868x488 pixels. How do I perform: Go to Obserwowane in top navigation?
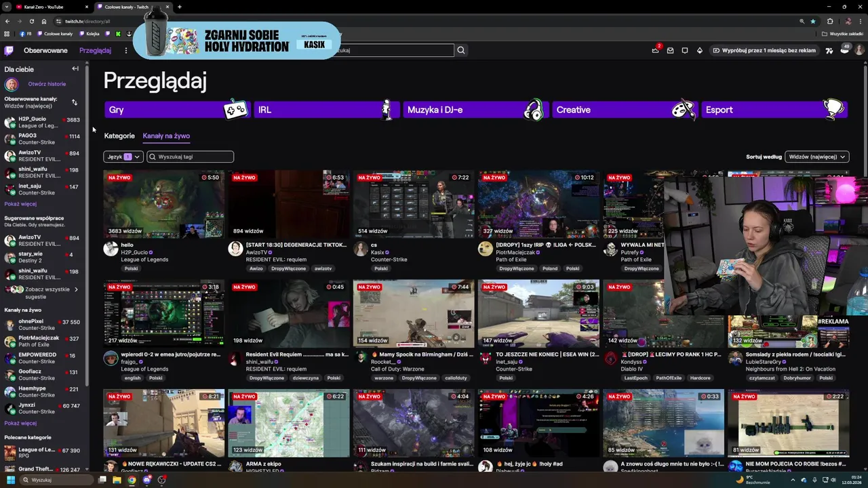point(45,50)
